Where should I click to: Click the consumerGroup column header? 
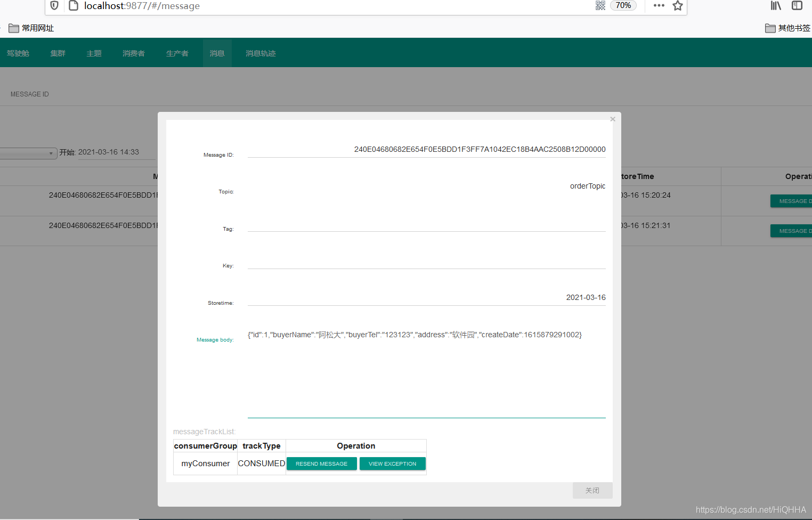click(206, 446)
